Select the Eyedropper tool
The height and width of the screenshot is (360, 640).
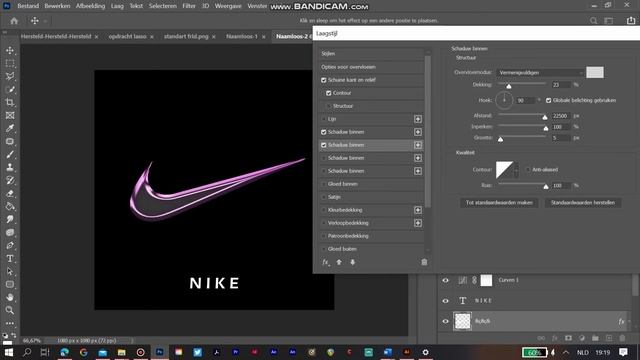[x=10, y=129]
